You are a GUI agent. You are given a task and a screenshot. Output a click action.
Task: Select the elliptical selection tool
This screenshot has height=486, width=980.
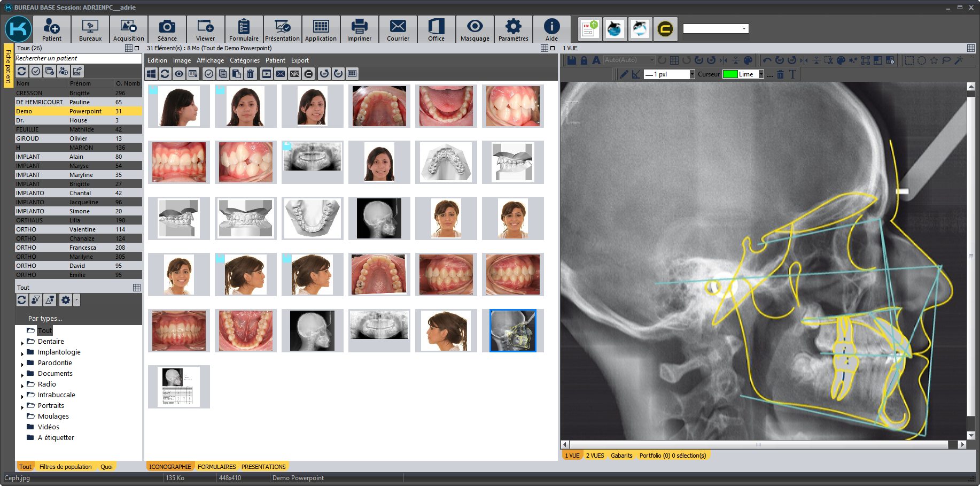click(x=922, y=60)
